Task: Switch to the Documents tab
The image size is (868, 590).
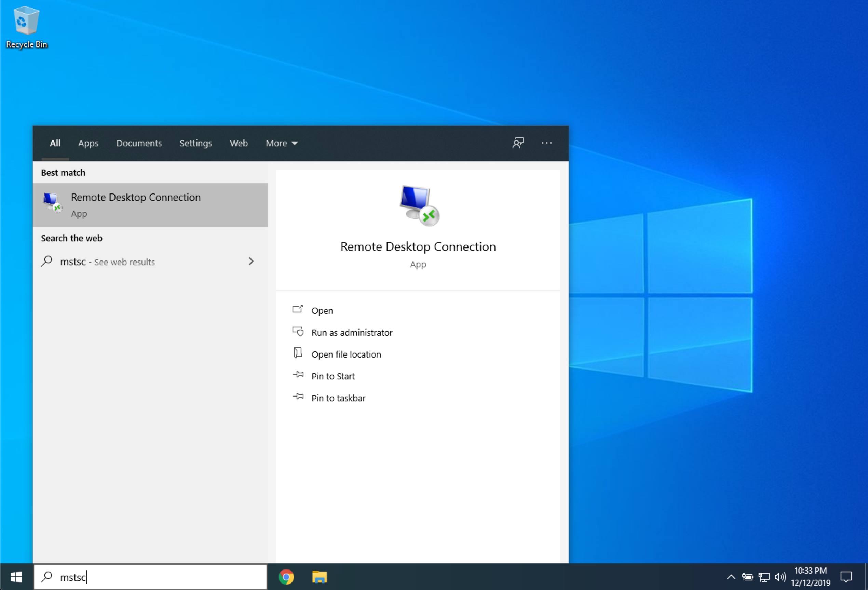Action: point(138,143)
